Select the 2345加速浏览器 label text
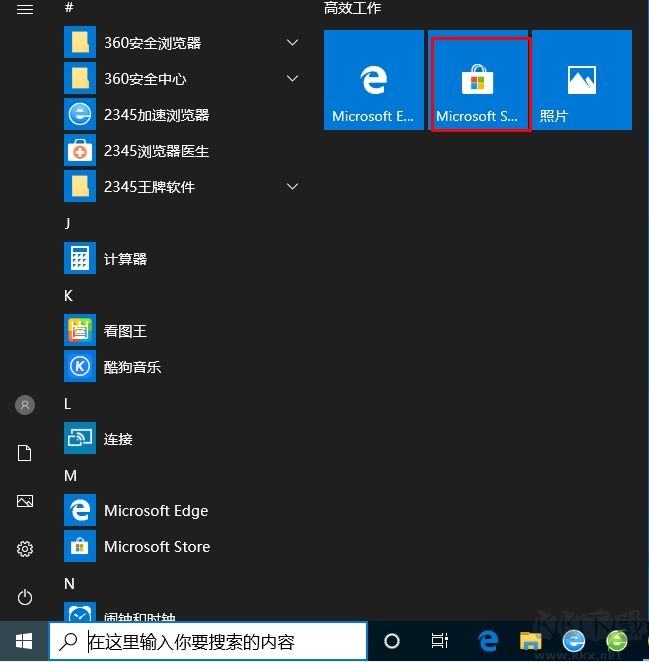The image size is (649, 662). tap(157, 114)
